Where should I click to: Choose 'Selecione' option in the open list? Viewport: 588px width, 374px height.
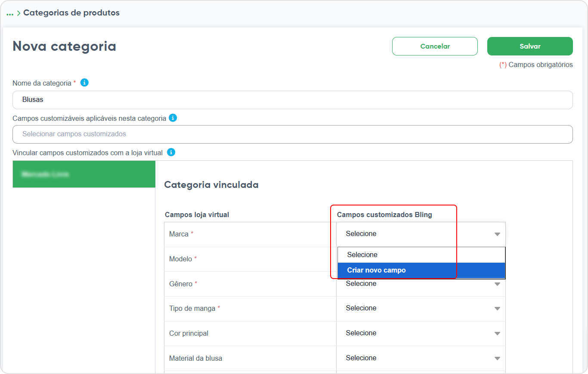point(421,255)
